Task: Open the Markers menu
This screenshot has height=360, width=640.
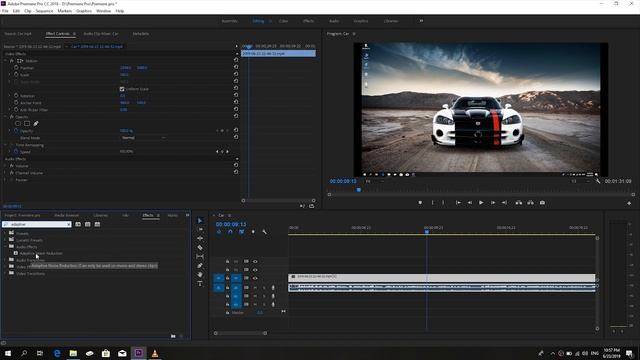Action: [64, 11]
